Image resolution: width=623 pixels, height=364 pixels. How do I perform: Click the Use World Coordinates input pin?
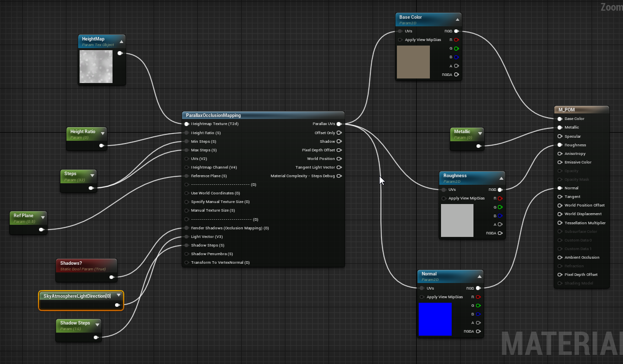click(x=187, y=193)
